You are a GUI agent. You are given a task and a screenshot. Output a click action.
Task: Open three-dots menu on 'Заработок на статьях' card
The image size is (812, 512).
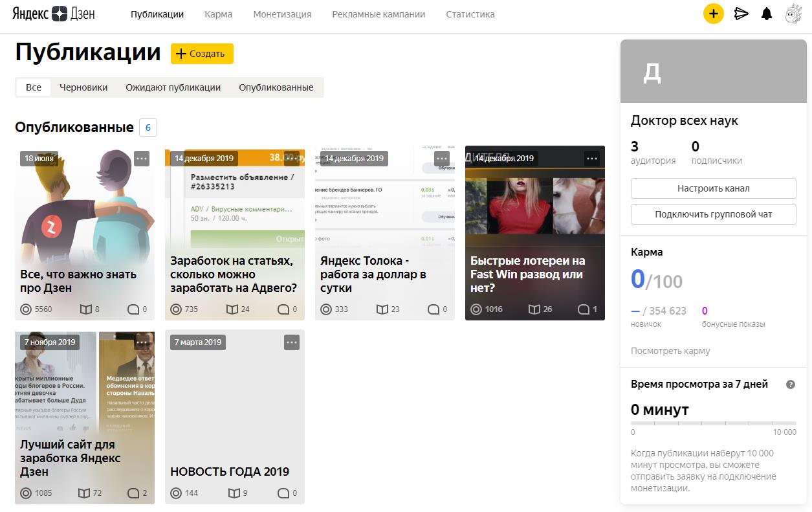tap(292, 159)
